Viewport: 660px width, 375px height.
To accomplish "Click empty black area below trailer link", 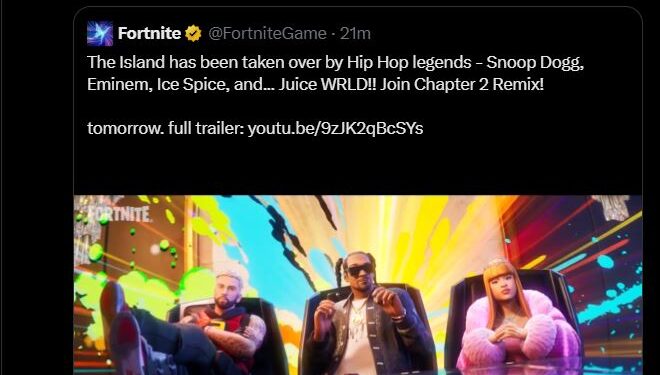I will 358,166.
